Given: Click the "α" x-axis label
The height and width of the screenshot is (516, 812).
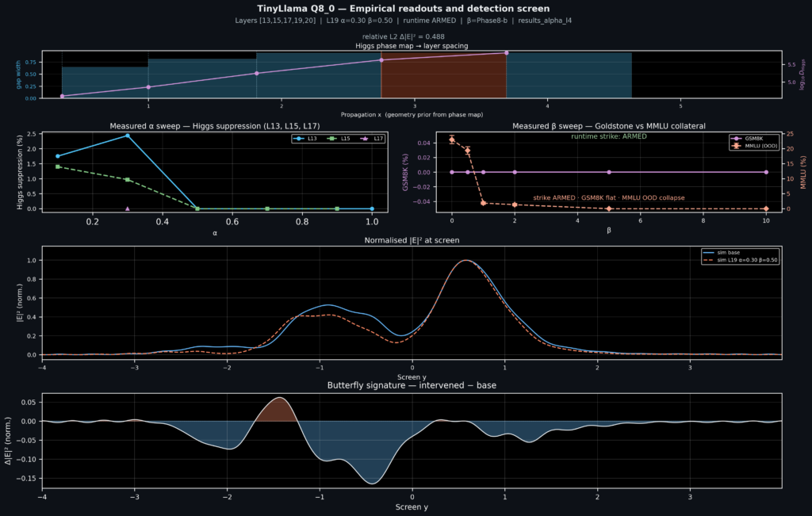Looking at the screenshot, I should (215, 233).
